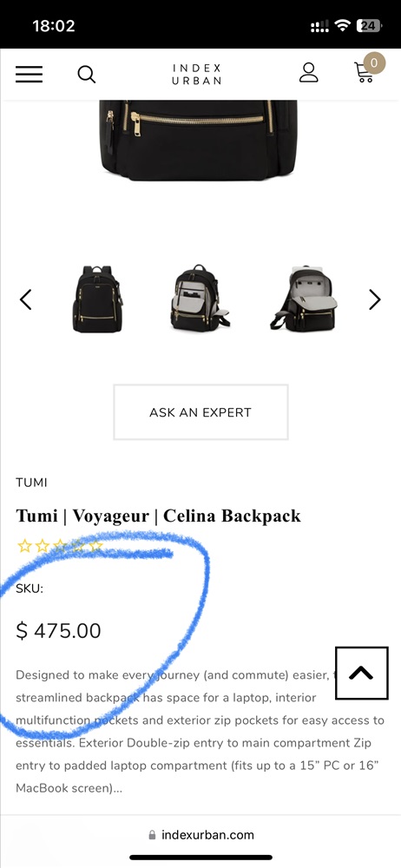
Task: Tap the star rating row
Action: pyautogui.click(x=61, y=546)
